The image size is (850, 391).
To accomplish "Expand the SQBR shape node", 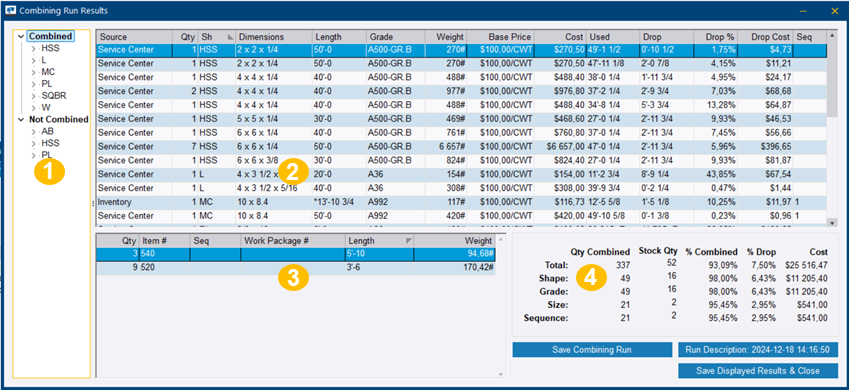I will point(33,96).
